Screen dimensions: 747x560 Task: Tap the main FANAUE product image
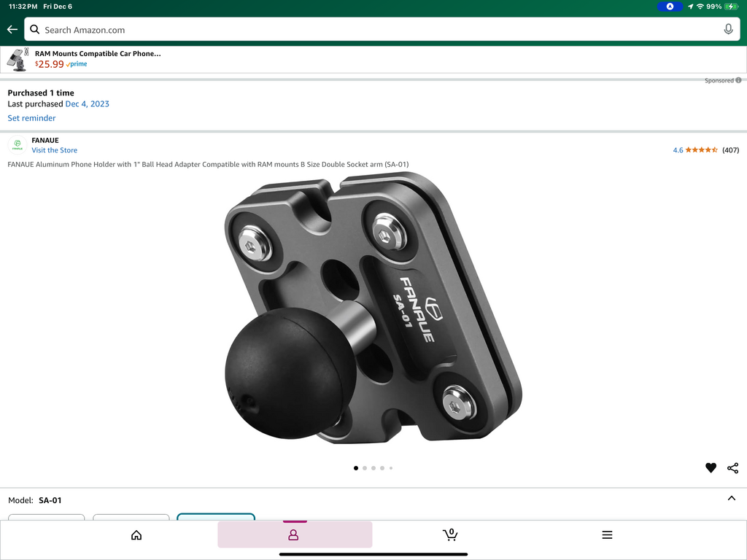tap(373, 308)
